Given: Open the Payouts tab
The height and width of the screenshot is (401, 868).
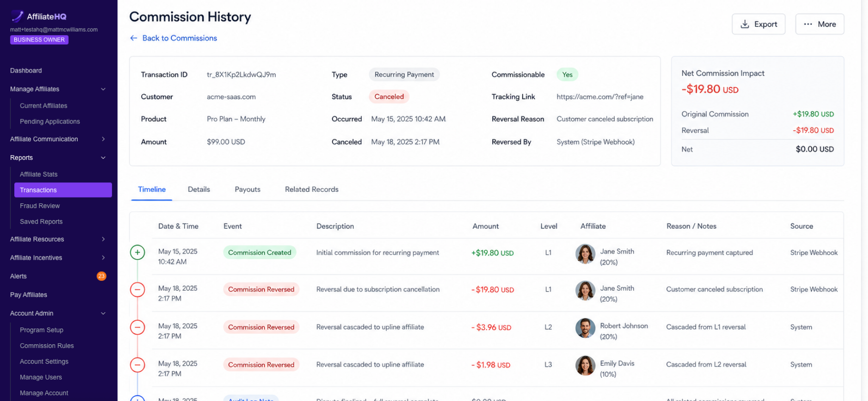Looking at the screenshot, I should [248, 190].
